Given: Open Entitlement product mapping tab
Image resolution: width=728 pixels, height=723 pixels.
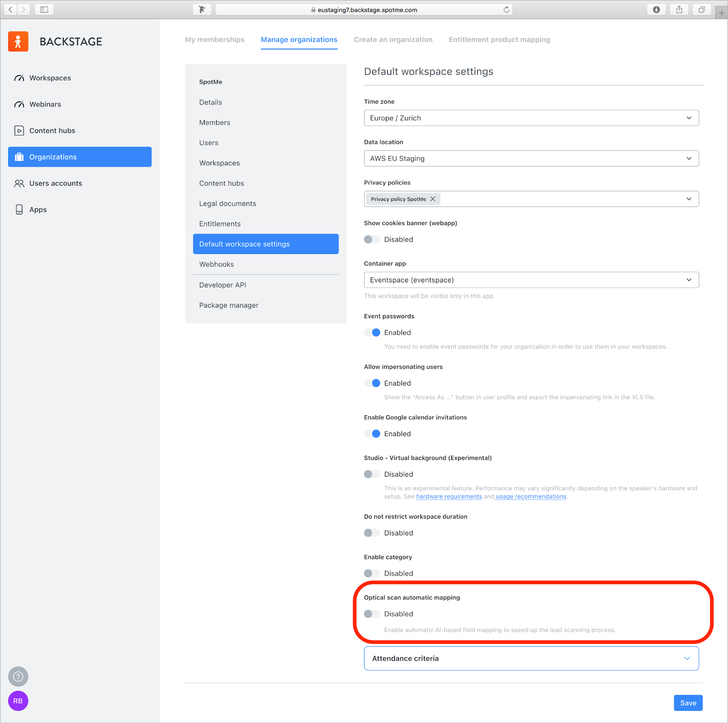Looking at the screenshot, I should pos(500,40).
